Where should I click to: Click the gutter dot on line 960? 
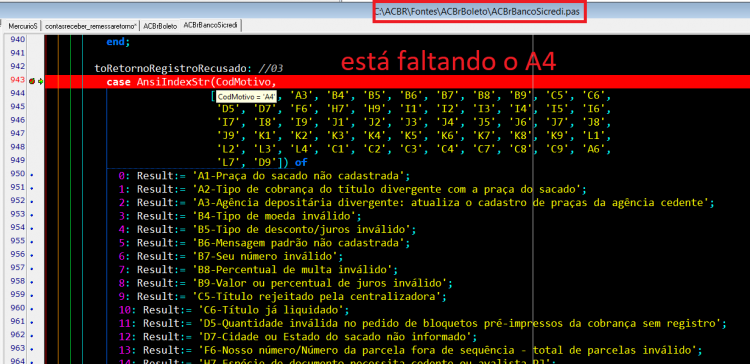pyautogui.click(x=32, y=308)
